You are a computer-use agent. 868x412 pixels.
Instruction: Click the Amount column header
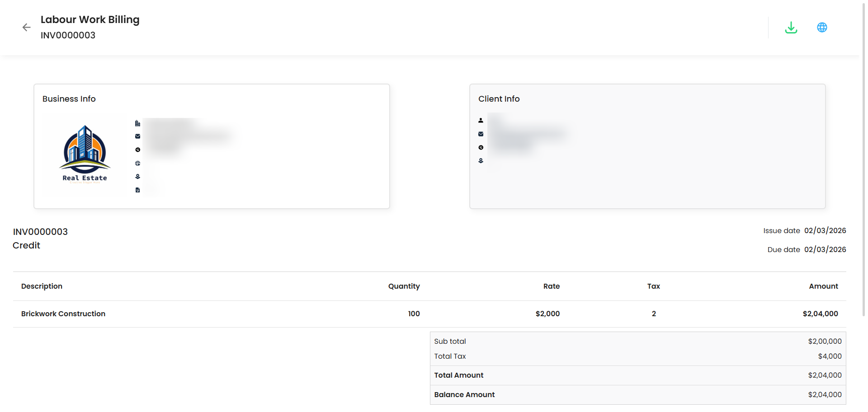[823, 286]
